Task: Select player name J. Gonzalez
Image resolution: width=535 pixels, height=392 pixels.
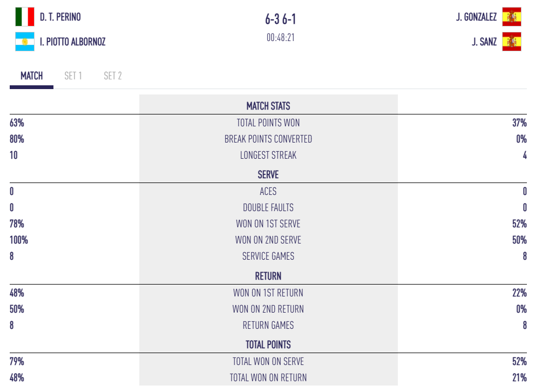Action: 476,17
